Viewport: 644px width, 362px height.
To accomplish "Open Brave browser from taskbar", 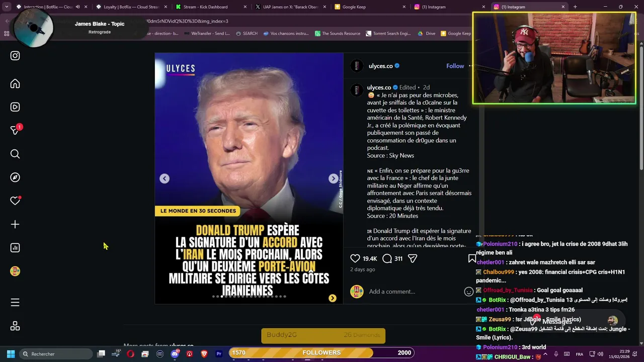I will pos(204,354).
